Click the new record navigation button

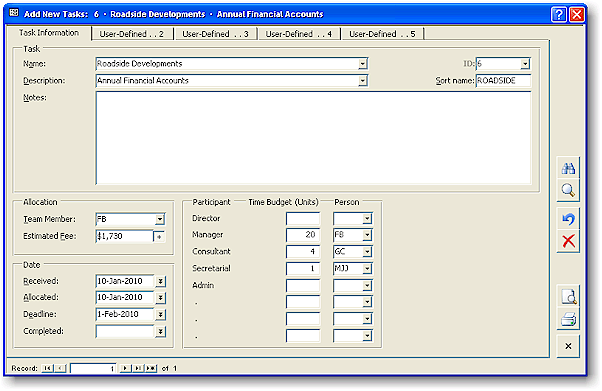tap(151, 368)
